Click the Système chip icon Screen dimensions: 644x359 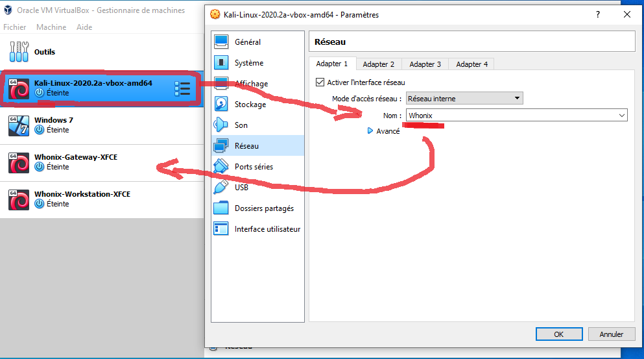coord(221,62)
